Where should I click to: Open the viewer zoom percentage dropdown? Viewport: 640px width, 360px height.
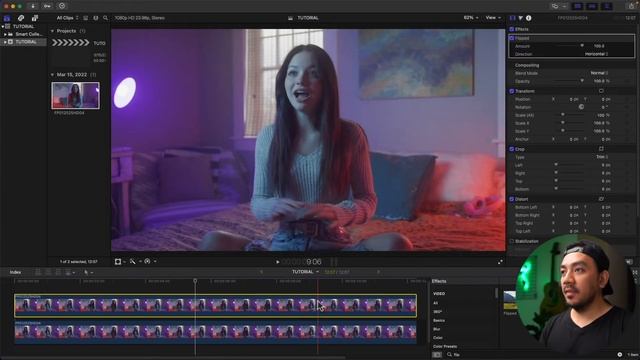tap(471, 18)
